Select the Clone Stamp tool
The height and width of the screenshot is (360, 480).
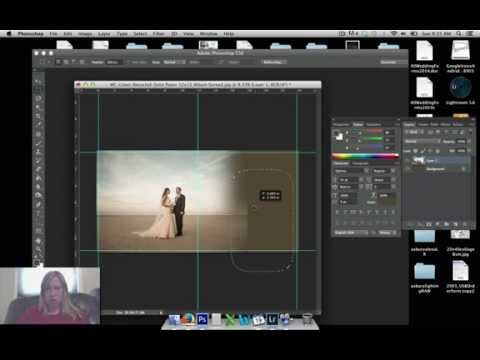click(39, 152)
